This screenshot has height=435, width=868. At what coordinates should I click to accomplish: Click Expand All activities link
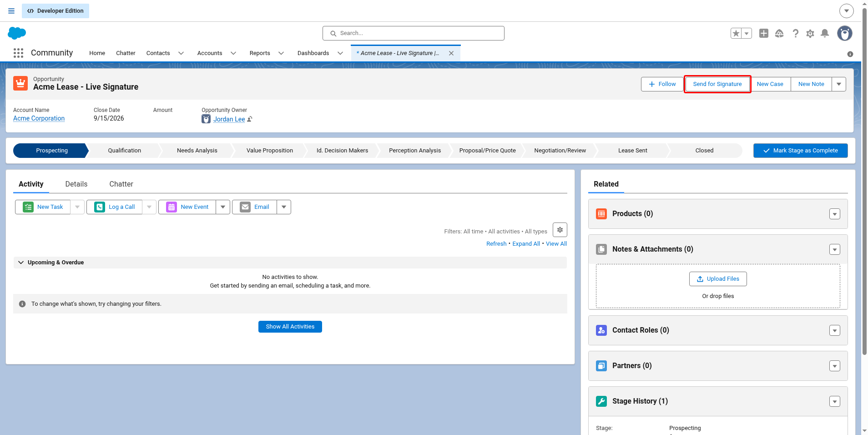click(526, 244)
